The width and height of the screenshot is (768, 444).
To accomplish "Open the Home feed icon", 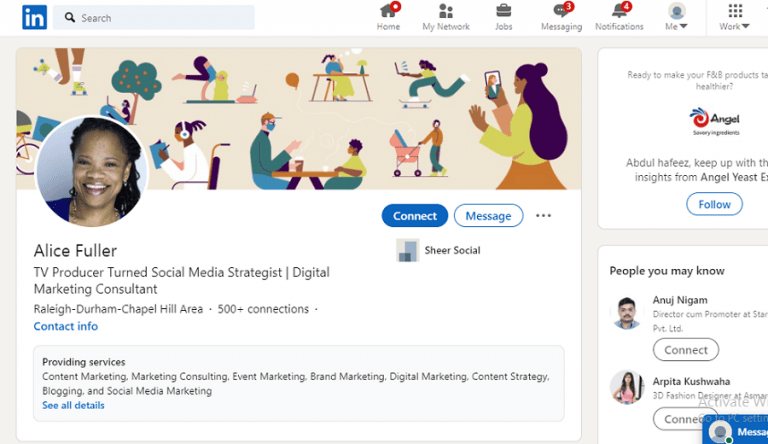I will click(x=388, y=12).
